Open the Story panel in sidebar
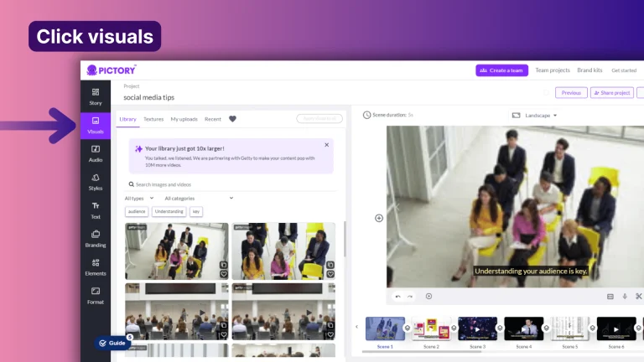644x362 pixels. [96, 96]
